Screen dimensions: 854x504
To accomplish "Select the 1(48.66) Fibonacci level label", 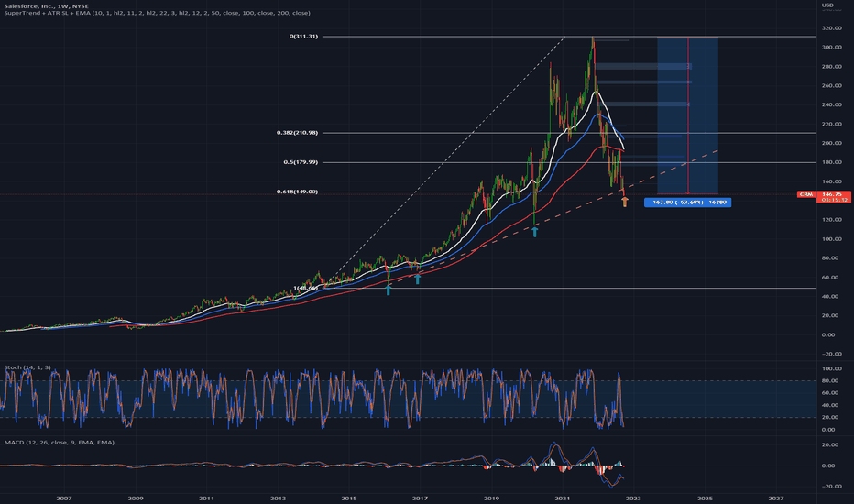I will (305, 288).
